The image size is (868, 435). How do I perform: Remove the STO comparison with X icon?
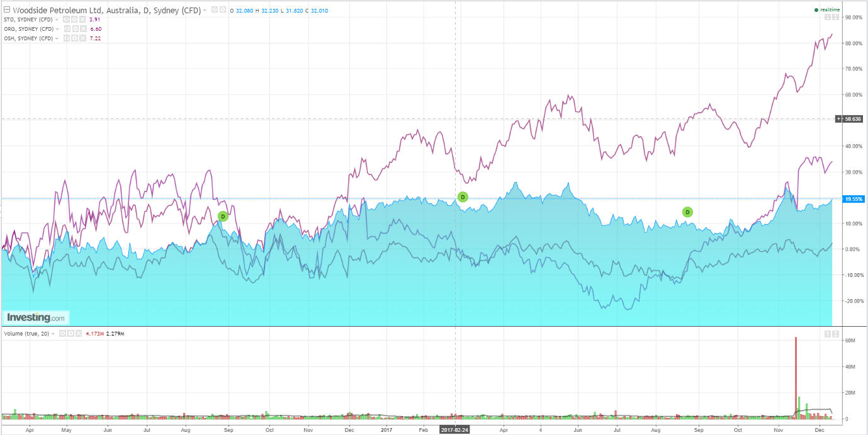click(x=82, y=20)
